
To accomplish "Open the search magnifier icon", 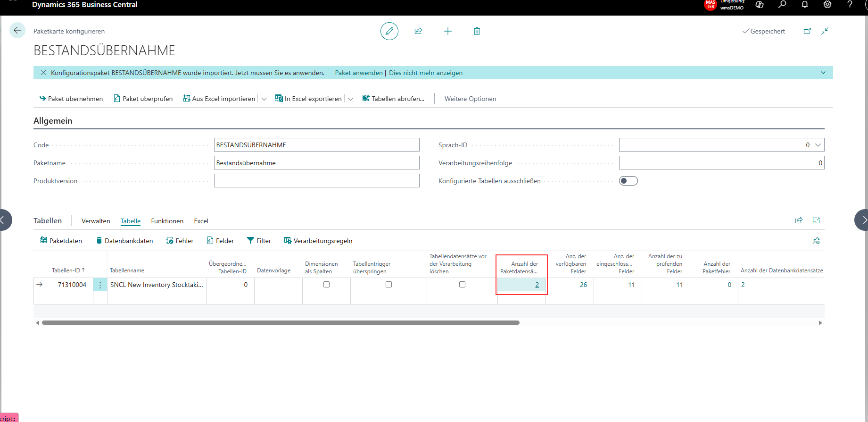I will pyautogui.click(x=782, y=5).
